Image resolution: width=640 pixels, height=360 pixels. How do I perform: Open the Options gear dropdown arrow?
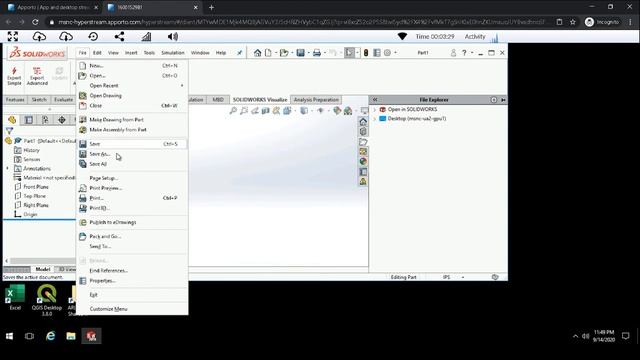(x=395, y=53)
